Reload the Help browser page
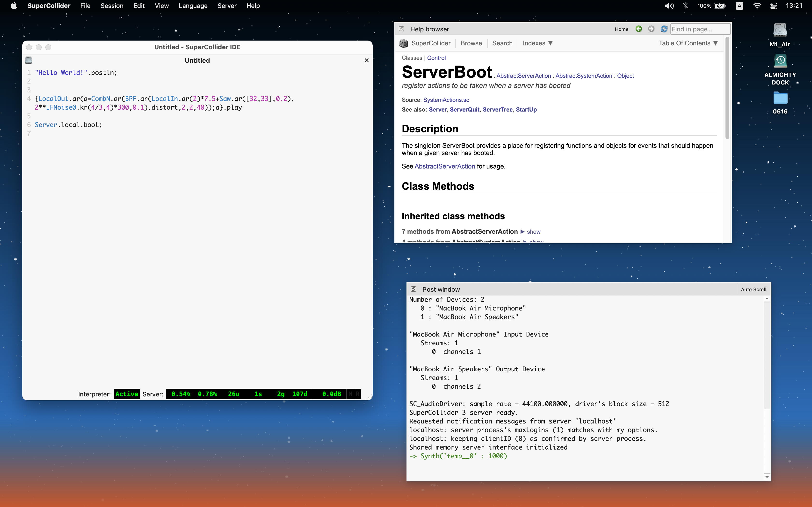 tap(664, 29)
